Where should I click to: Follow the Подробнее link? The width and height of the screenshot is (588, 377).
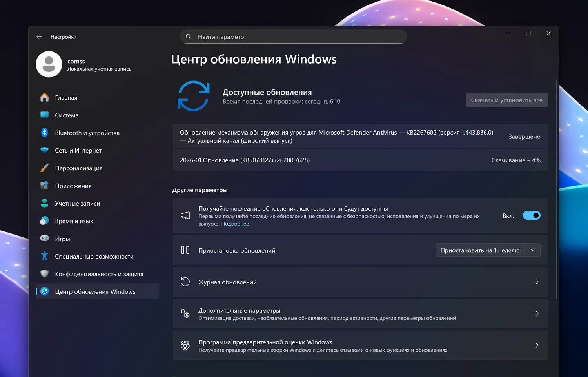click(x=235, y=224)
